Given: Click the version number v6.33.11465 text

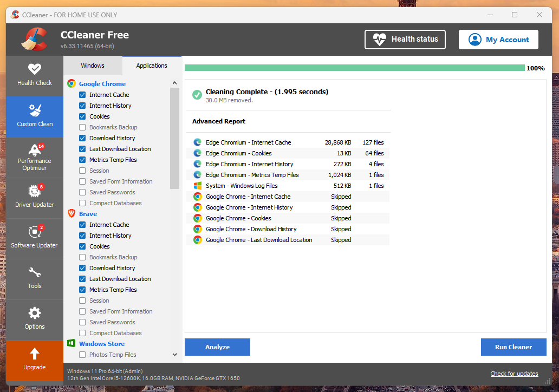Looking at the screenshot, I should point(87,46).
